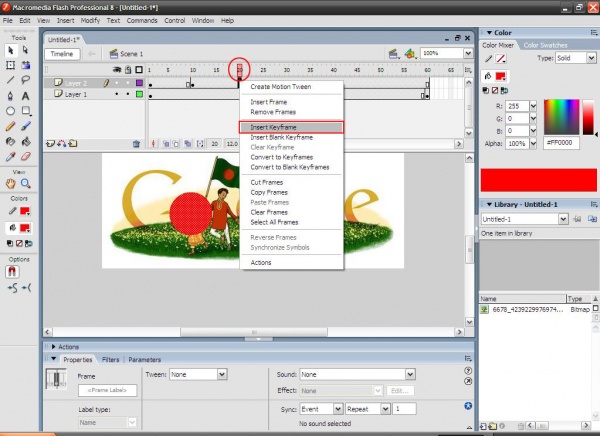Select the Gradient Transform tool
The width and height of the screenshot is (600, 436).
click(x=26, y=65)
